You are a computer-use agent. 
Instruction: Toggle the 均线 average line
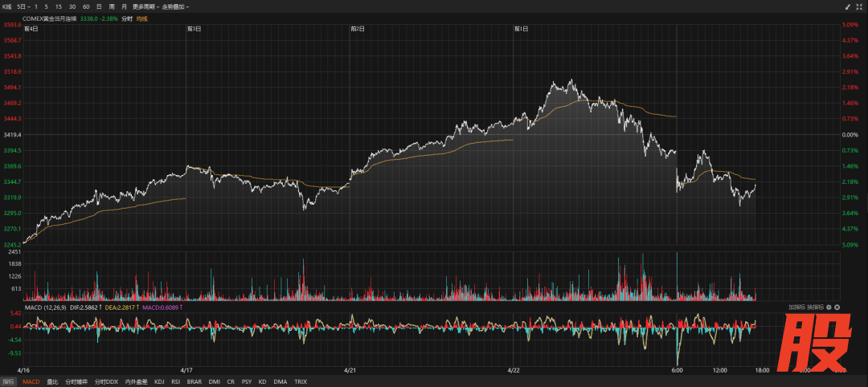click(x=142, y=18)
